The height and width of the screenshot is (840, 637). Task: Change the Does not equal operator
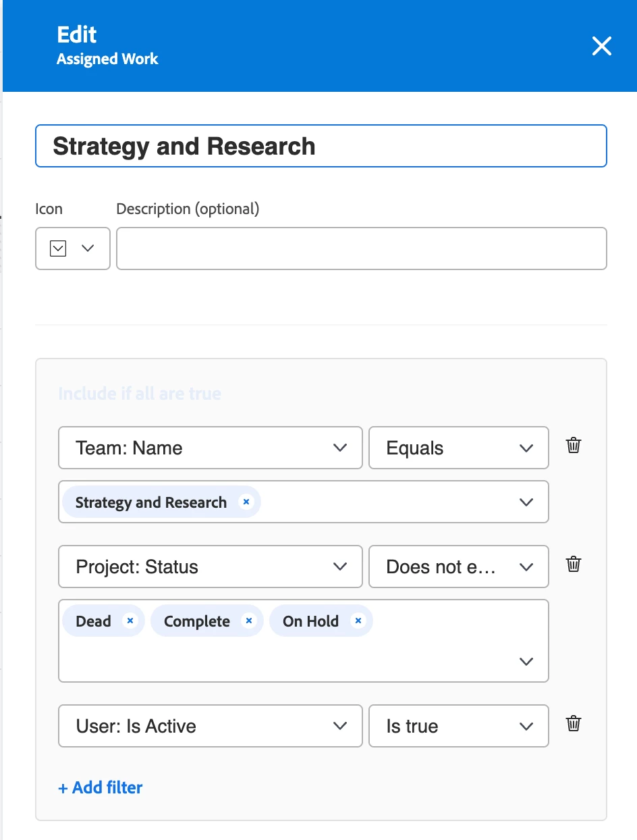458,567
